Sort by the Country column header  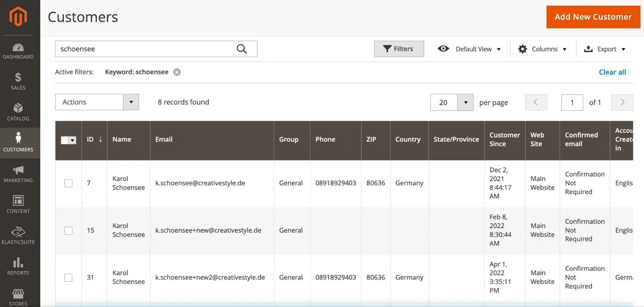[409, 139]
